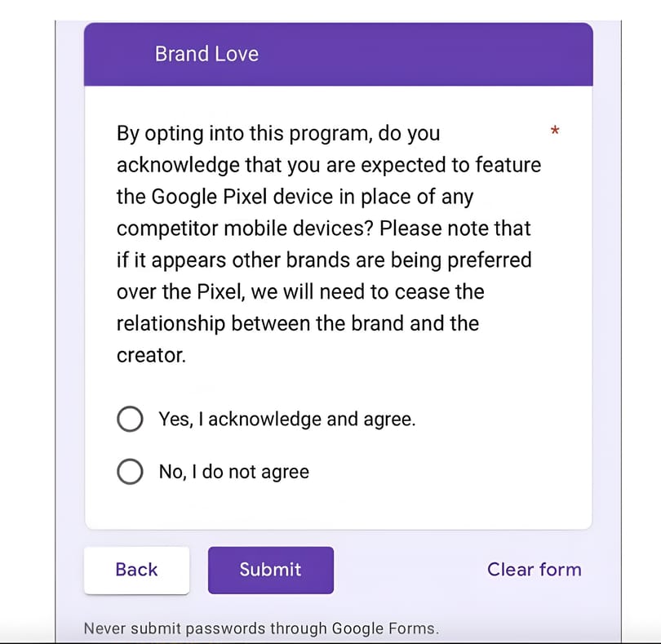Click the word 'creator.' ending the question
The height and width of the screenshot is (644, 661).
(151, 356)
